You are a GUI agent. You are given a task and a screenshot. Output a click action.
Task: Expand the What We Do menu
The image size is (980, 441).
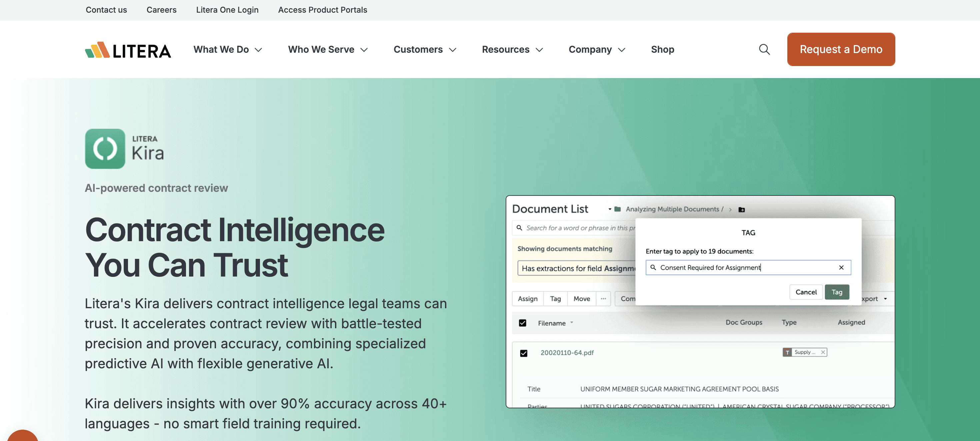227,49
